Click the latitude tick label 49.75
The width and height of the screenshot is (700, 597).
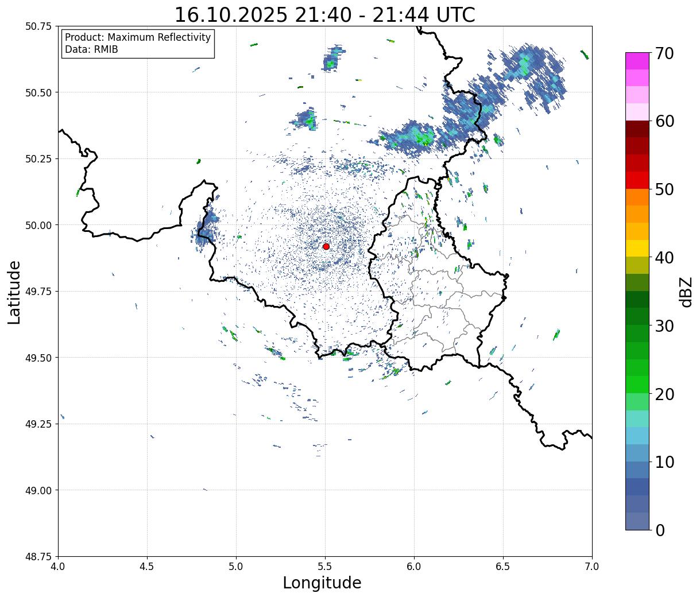point(38,292)
